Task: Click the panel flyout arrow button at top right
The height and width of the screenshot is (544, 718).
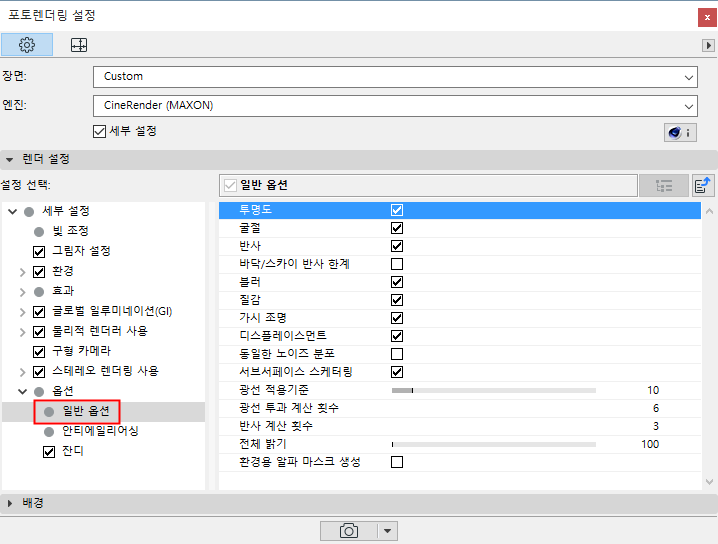Action: point(708,45)
